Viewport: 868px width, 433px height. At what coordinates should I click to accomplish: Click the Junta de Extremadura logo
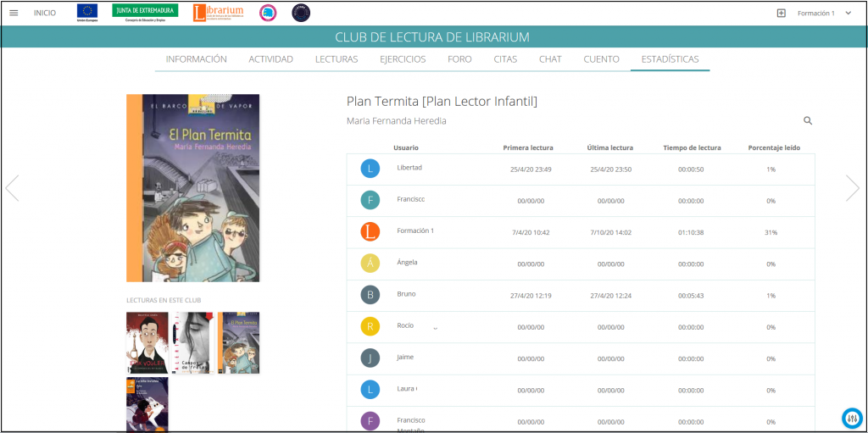pyautogui.click(x=145, y=13)
